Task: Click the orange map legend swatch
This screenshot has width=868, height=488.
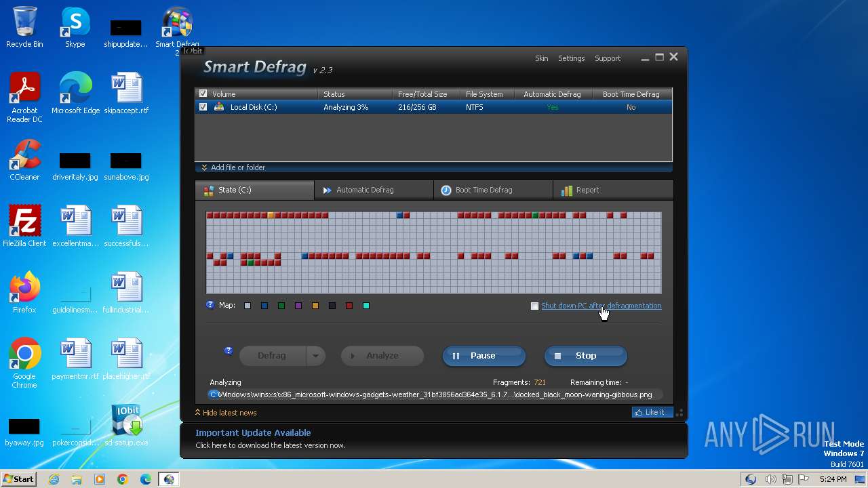Action: pyautogui.click(x=315, y=306)
